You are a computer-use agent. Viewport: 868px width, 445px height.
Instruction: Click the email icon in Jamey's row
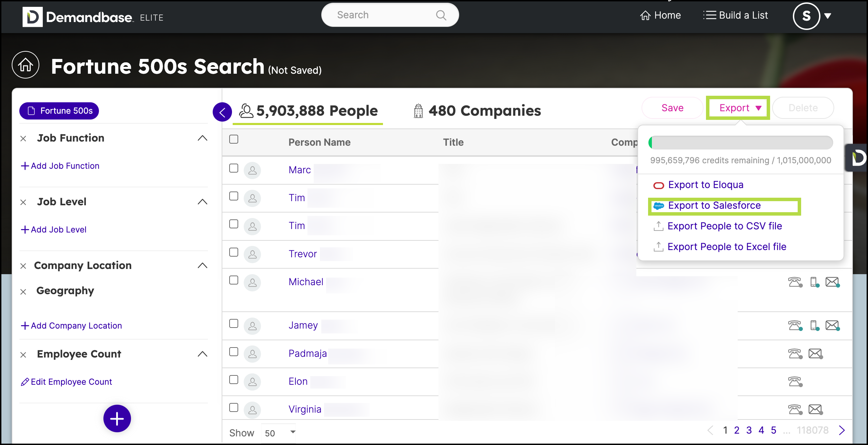(x=832, y=325)
